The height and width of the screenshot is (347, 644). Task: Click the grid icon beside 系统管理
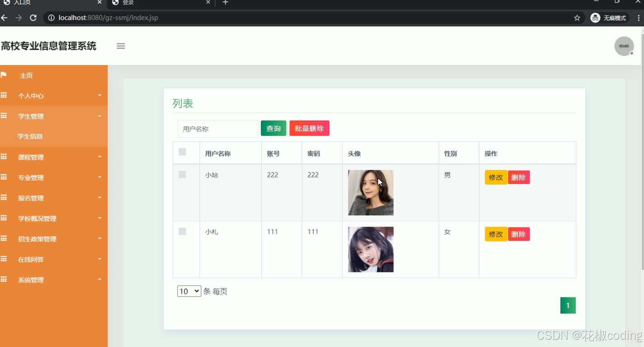pos(5,280)
